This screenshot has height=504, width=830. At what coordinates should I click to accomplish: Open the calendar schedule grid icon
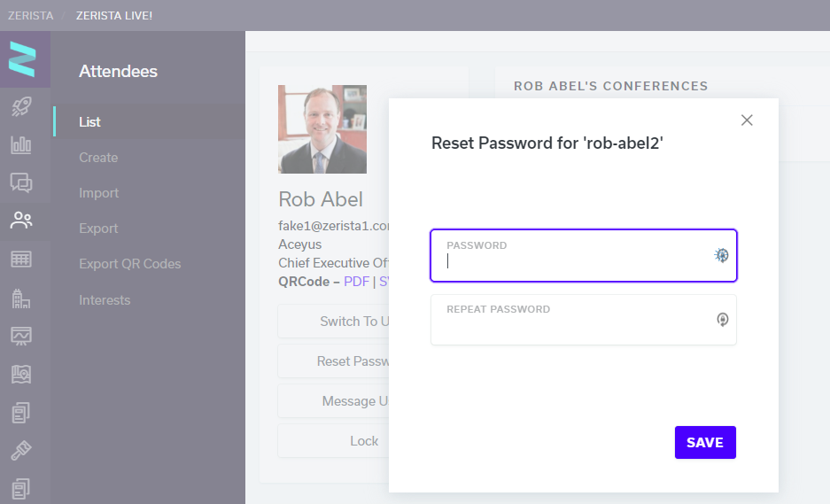click(x=21, y=259)
